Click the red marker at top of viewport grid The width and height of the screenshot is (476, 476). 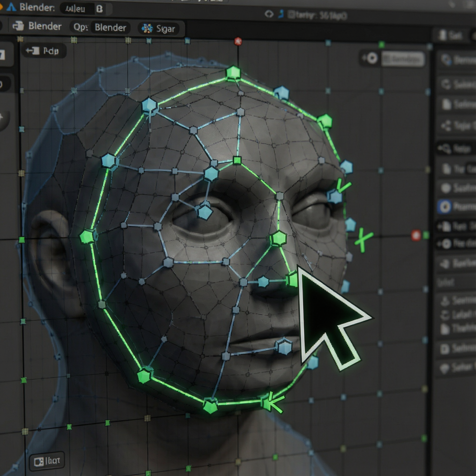point(238,41)
